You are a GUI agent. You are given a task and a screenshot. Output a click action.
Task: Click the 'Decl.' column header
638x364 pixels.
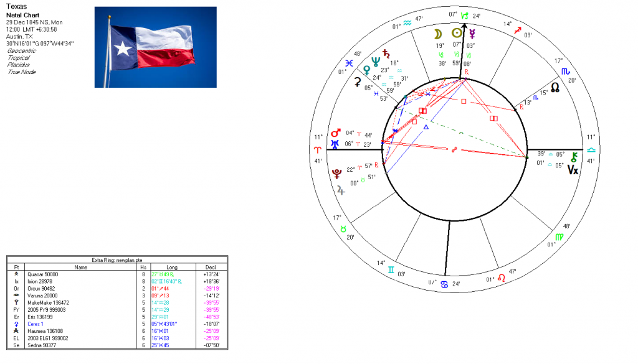(210, 266)
